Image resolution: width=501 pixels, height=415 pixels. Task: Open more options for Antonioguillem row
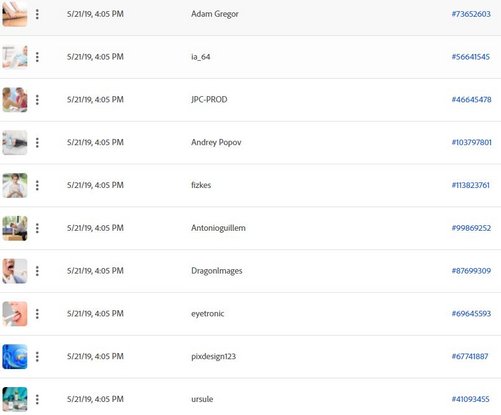point(37,228)
